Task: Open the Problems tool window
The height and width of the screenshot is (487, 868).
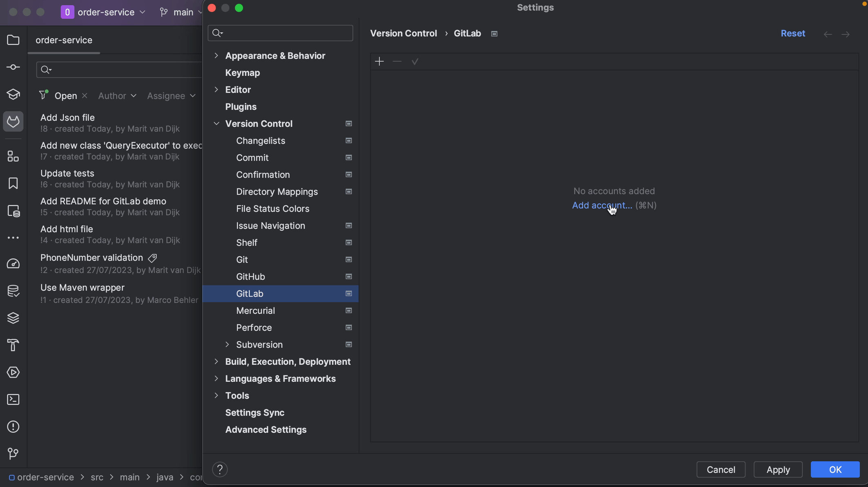Action: (x=13, y=427)
